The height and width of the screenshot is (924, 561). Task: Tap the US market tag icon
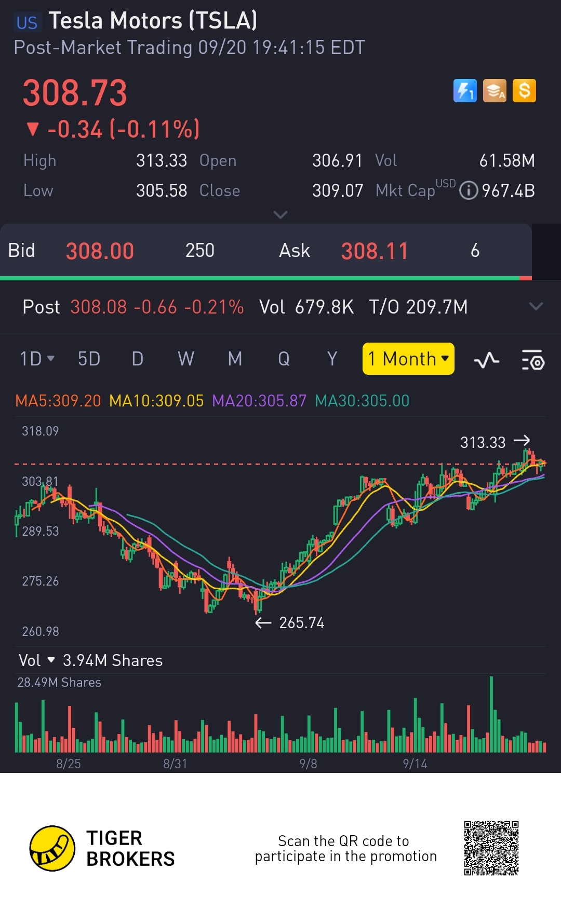[27, 23]
